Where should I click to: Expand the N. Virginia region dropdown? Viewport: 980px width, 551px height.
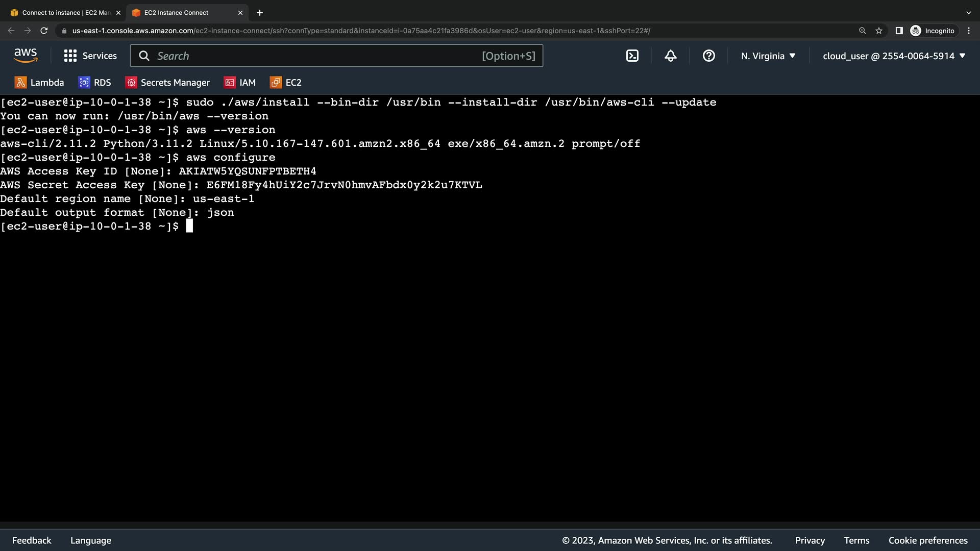click(x=768, y=56)
